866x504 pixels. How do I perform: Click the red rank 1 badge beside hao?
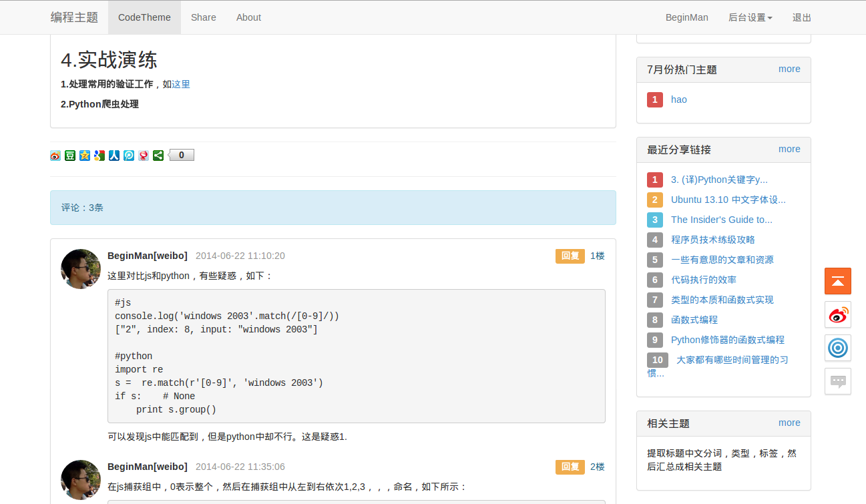[x=655, y=99]
